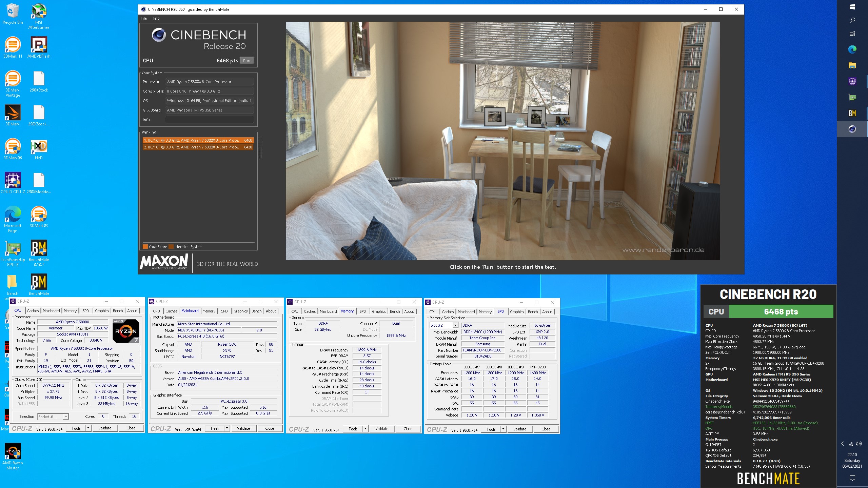Image resolution: width=868 pixels, height=488 pixels.
Task: Show hidden tray icons chevron
Action: (x=843, y=444)
